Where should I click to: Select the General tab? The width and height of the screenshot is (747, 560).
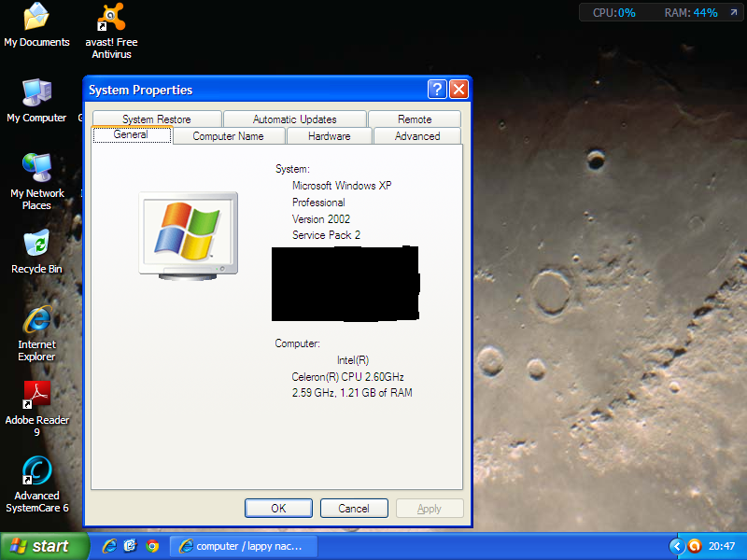[131, 134]
